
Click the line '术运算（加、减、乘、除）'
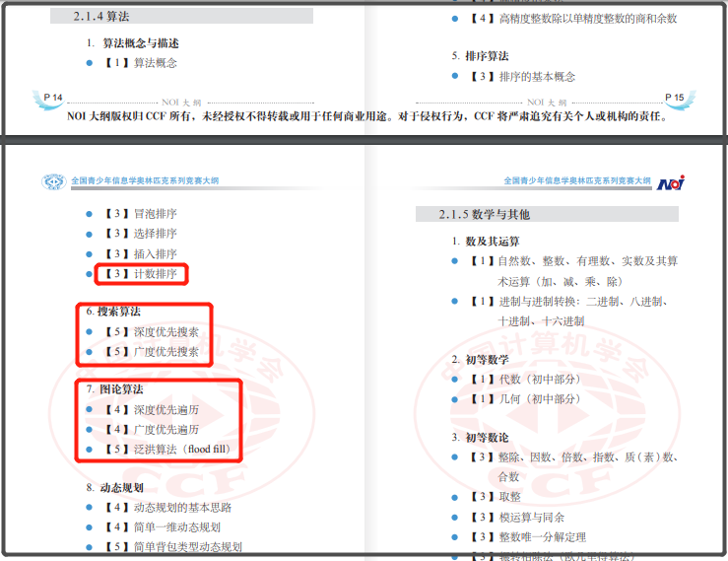click(560, 282)
